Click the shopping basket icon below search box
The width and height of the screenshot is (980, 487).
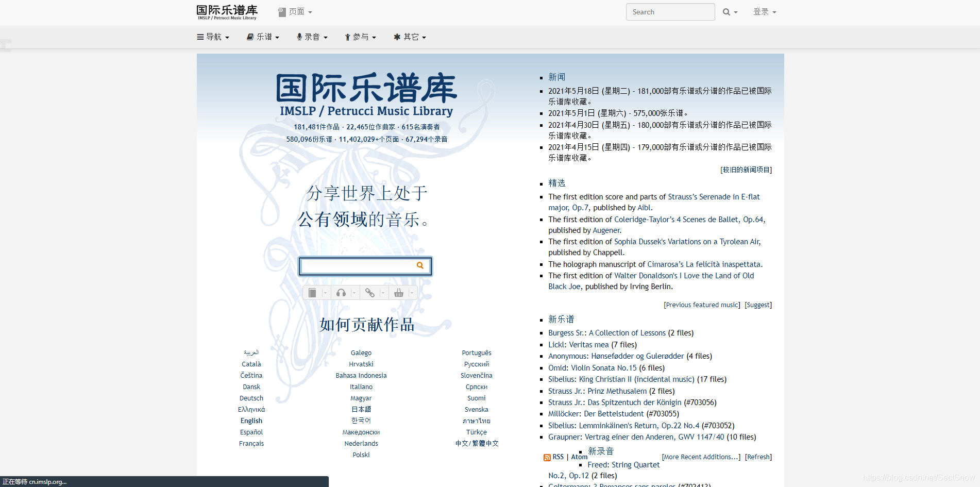pyautogui.click(x=398, y=293)
